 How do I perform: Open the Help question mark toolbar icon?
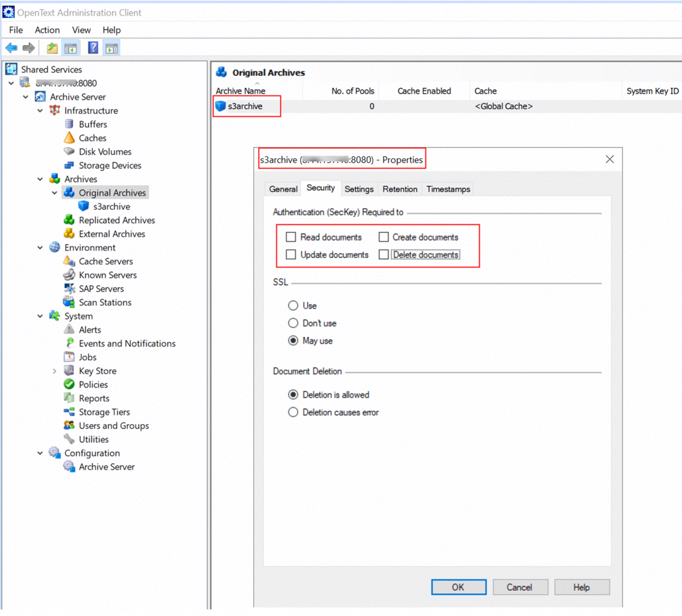(93, 48)
